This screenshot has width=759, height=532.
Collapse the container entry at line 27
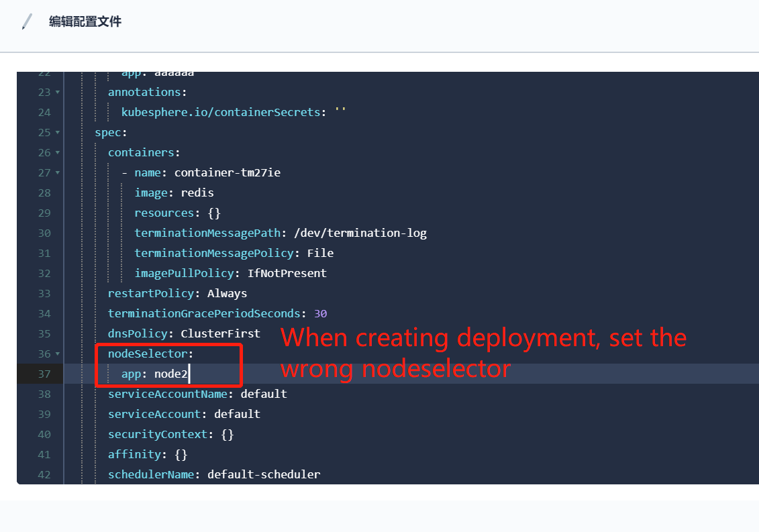point(58,172)
